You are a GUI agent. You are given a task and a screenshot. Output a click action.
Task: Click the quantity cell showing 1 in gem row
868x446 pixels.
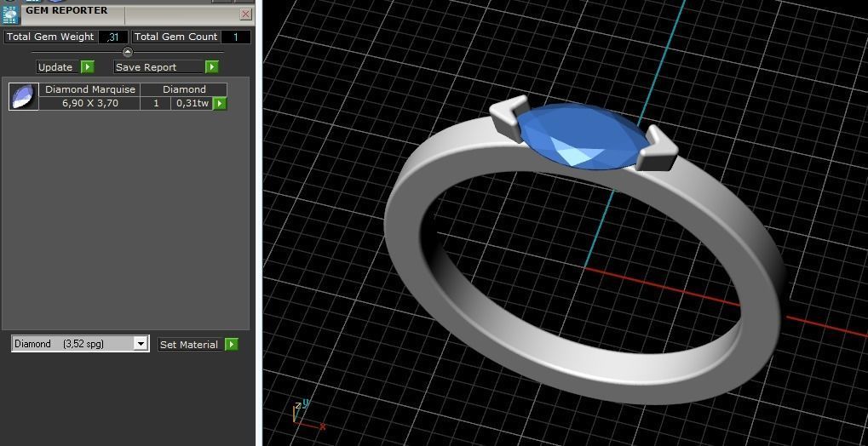click(x=156, y=104)
